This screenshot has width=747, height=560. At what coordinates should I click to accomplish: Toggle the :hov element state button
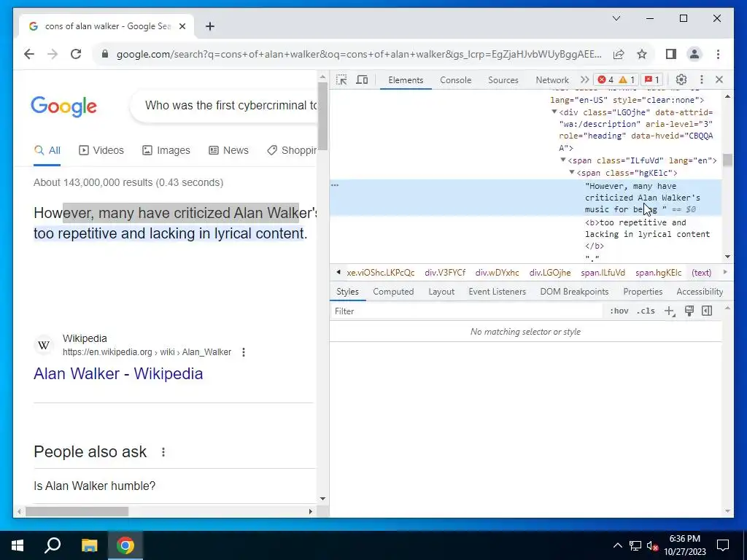click(x=619, y=311)
